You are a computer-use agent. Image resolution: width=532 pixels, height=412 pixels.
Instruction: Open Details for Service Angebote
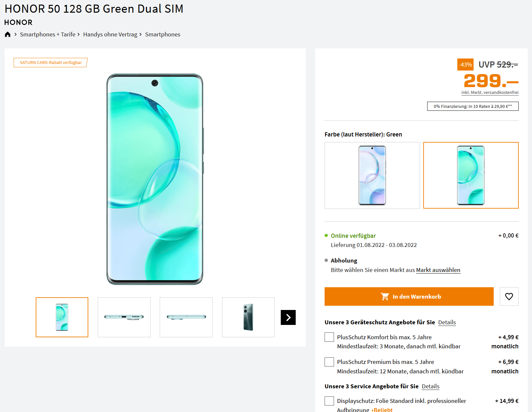tap(430, 386)
